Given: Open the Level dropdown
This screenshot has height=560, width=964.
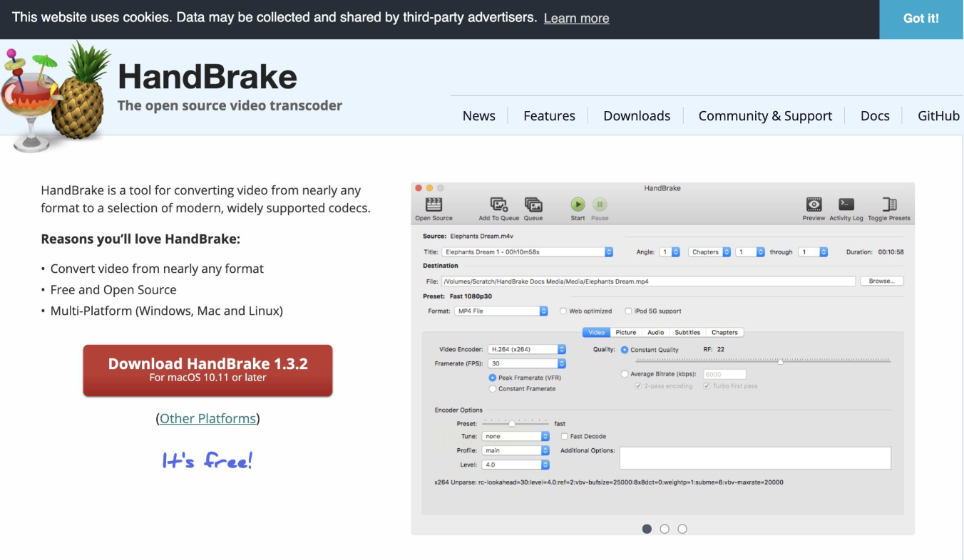Looking at the screenshot, I should (x=516, y=465).
